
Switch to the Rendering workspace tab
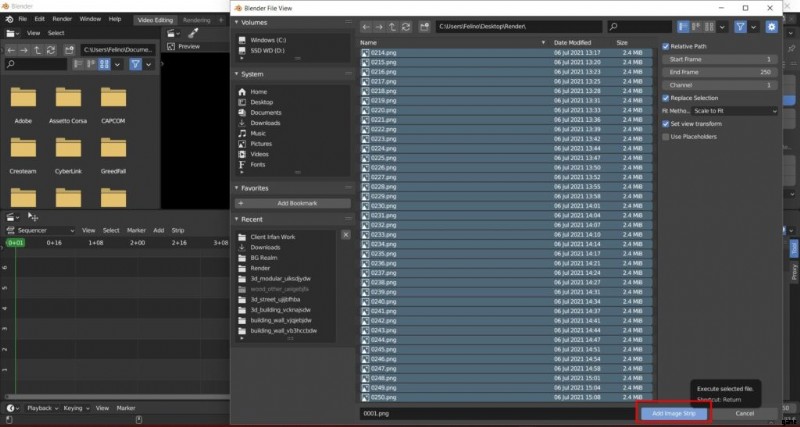pyautogui.click(x=197, y=18)
